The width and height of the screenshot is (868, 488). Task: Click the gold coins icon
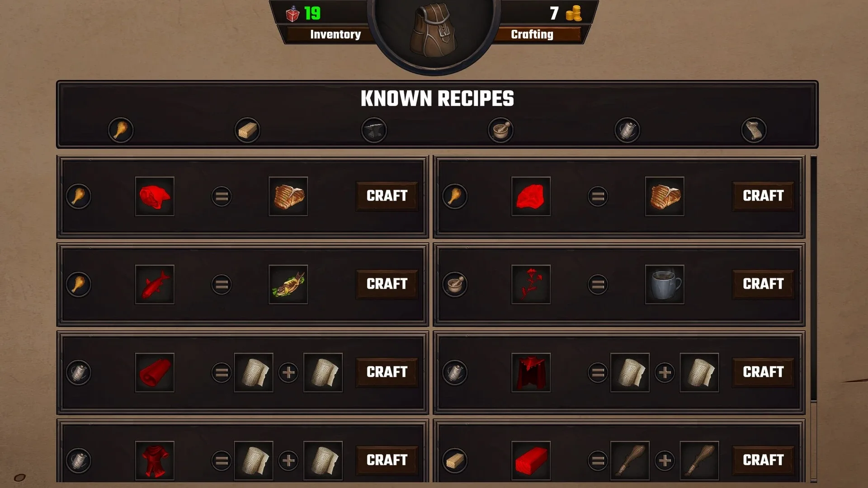coord(574,13)
